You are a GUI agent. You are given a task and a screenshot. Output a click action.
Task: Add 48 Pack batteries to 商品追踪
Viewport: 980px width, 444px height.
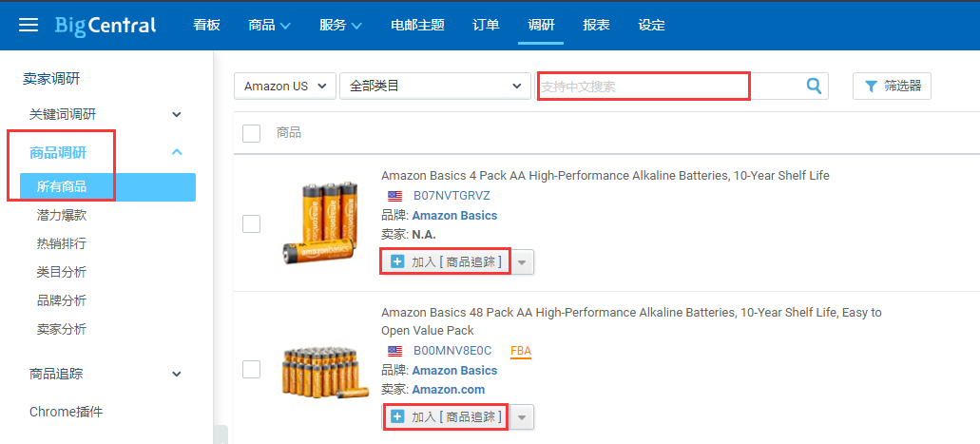coord(446,417)
